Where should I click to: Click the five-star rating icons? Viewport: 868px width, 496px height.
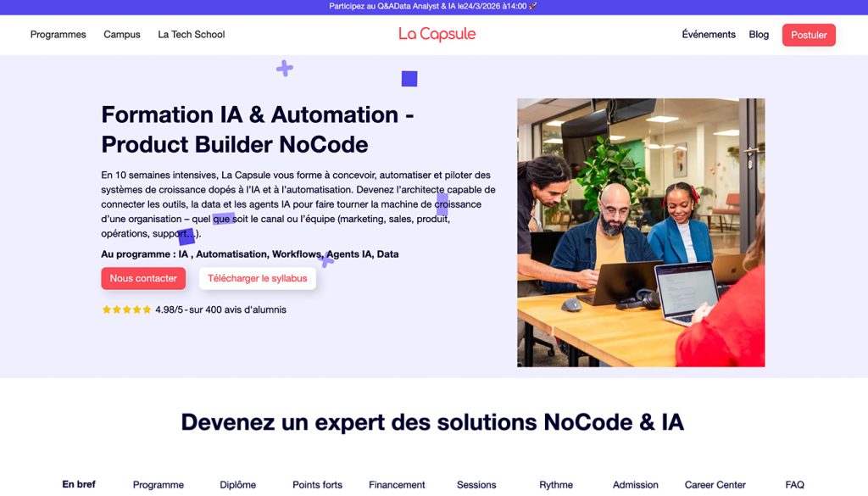click(x=126, y=309)
